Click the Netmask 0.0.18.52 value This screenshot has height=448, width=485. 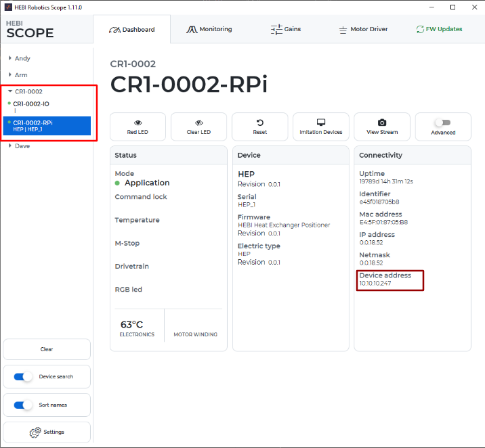[x=371, y=263]
